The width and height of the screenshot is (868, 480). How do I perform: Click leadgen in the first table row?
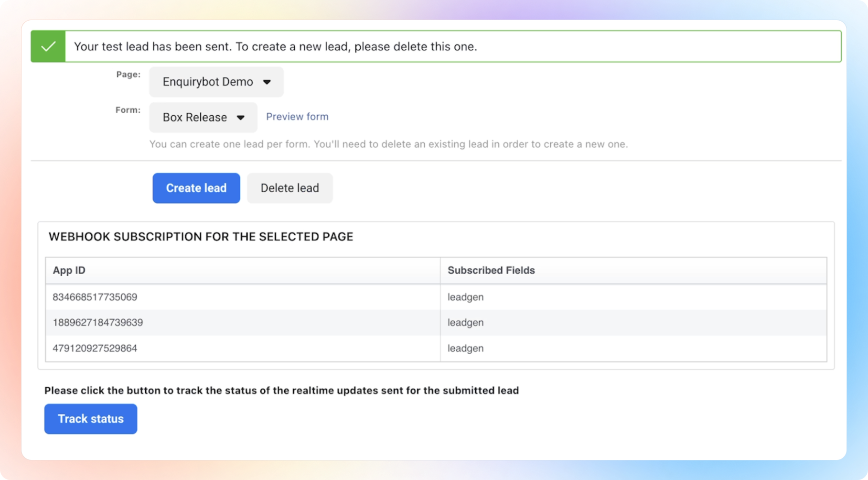(x=466, y=297)
